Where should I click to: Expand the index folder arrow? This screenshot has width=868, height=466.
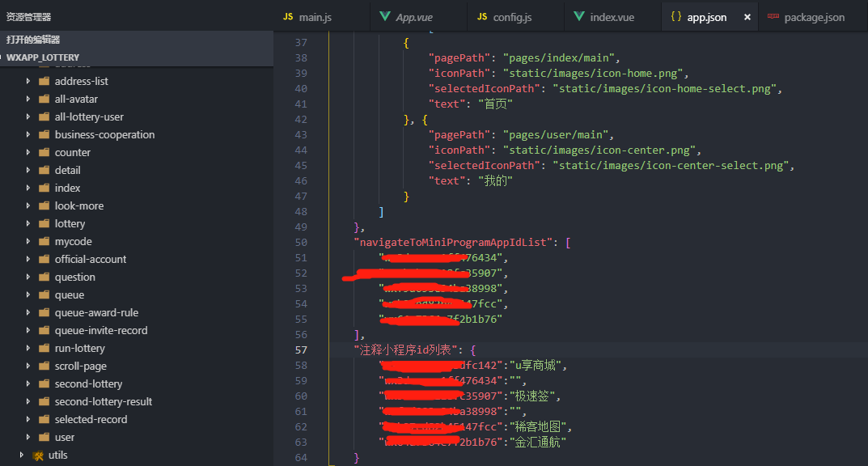click(x=28, y=189)
